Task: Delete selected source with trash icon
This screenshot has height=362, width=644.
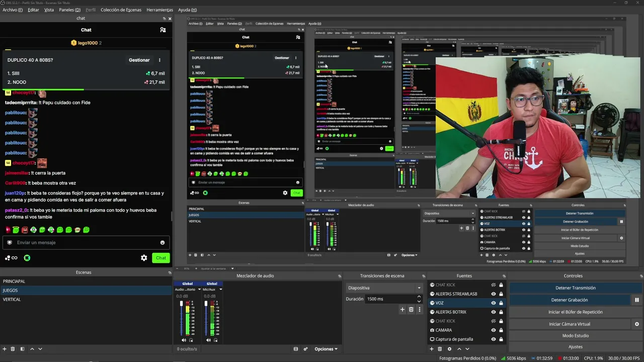Action: (x=440, y=349)
